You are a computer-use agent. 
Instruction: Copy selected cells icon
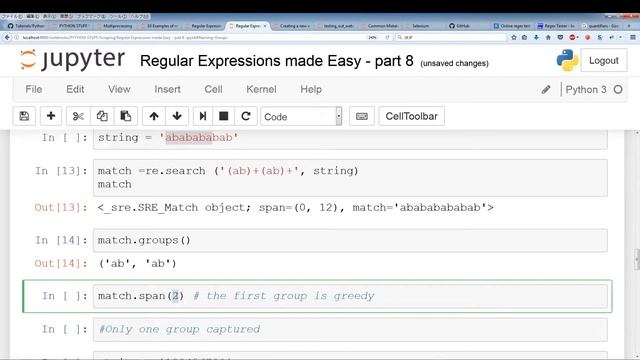tap(102, 116)
